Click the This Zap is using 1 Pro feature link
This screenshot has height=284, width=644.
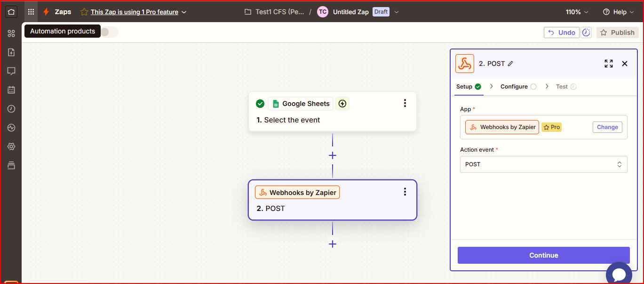135,12
